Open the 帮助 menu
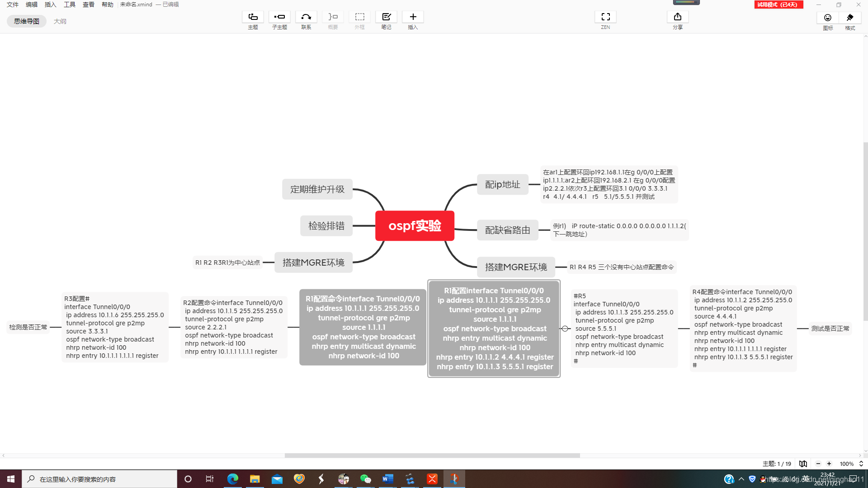The image size is (868, 488). 108,5
